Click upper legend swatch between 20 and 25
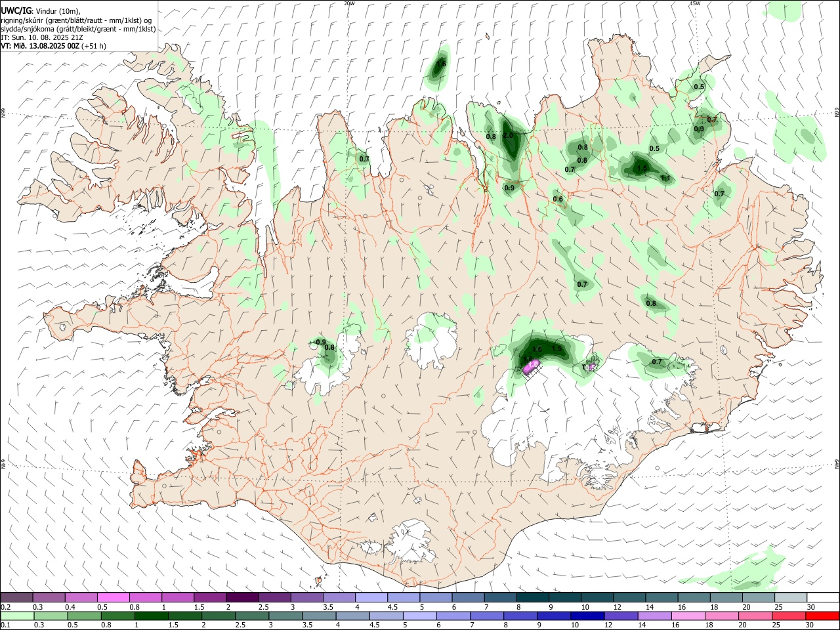 click(x=758, y=597)
